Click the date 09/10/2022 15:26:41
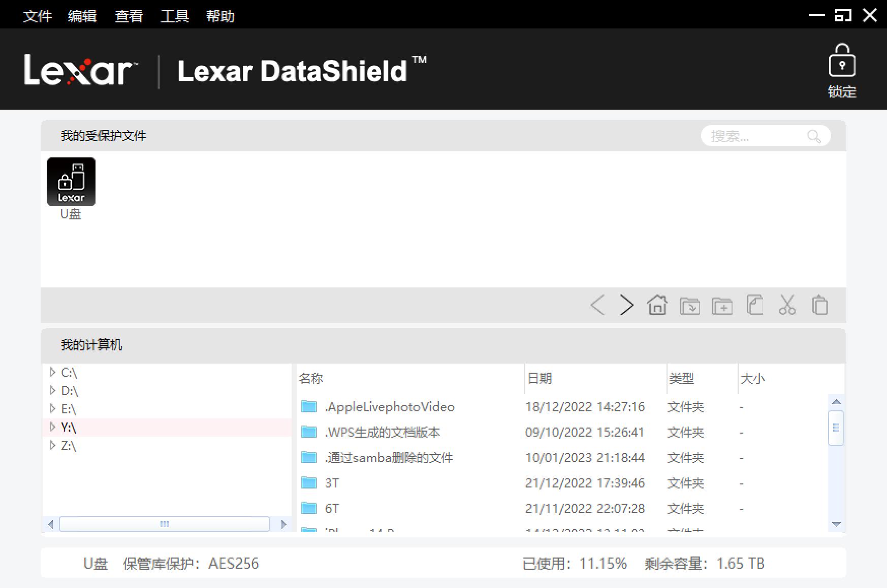 (x=585, y=432)
